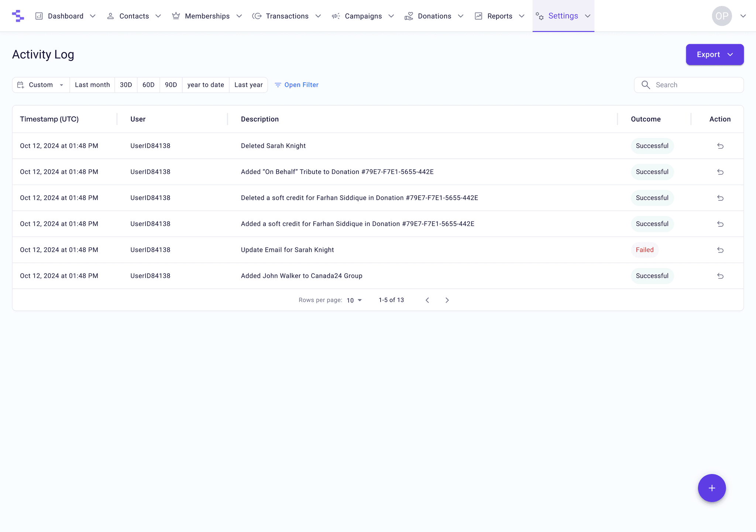Select the Last year date filter
This screenshot has width=756, height=532.
tap(248, 85)
